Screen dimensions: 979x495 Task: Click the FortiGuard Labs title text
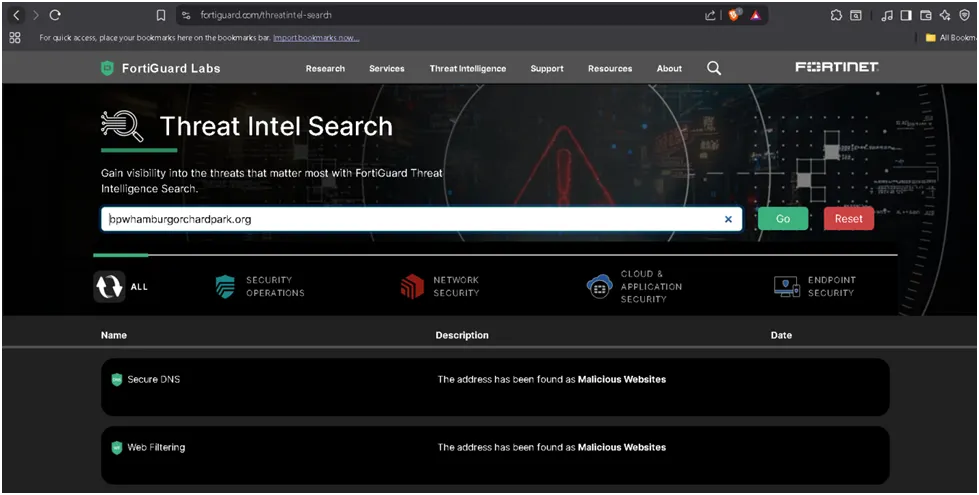(171, 69)
